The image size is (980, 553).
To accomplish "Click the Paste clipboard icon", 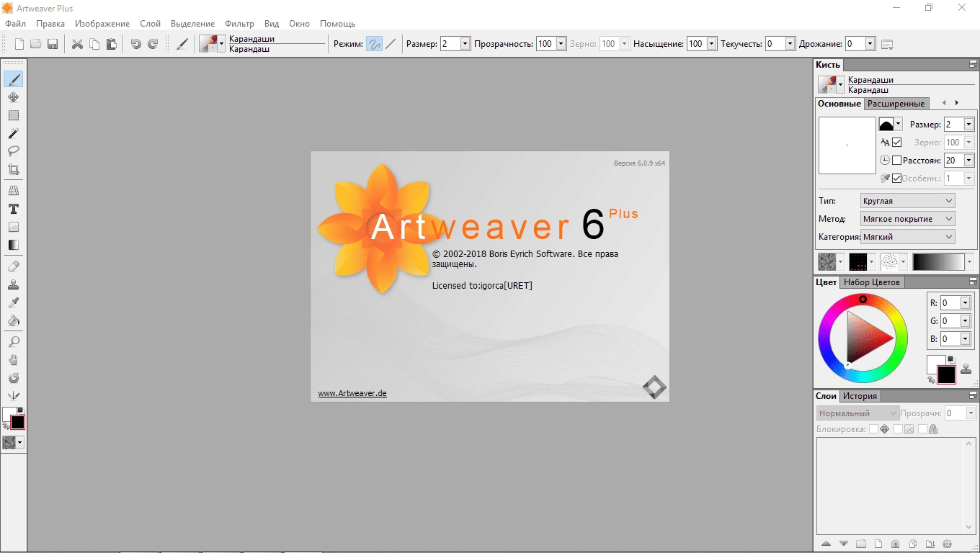I will [111, 45].
